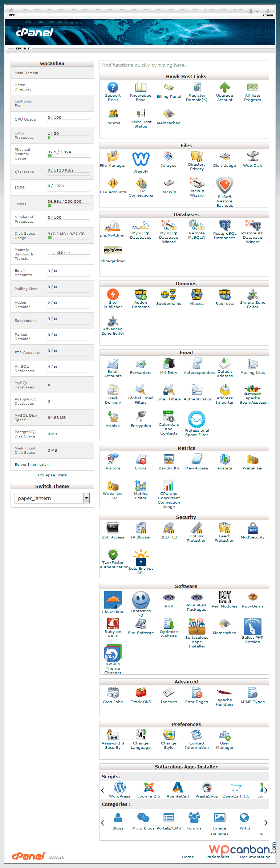
Task: Show next Categories with right arrow
Action: click(266, 823)
